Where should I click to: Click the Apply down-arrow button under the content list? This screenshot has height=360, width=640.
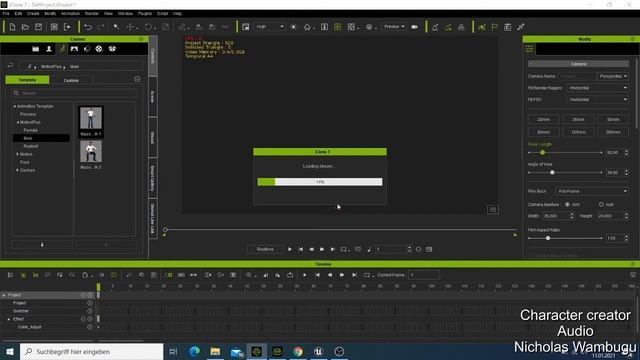[42, 244]
